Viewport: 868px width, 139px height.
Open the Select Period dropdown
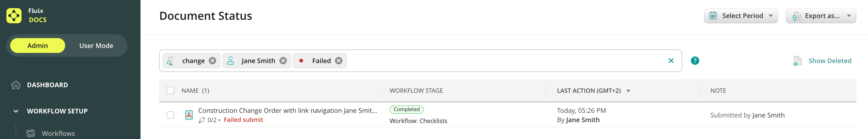[x=740, y=16]
